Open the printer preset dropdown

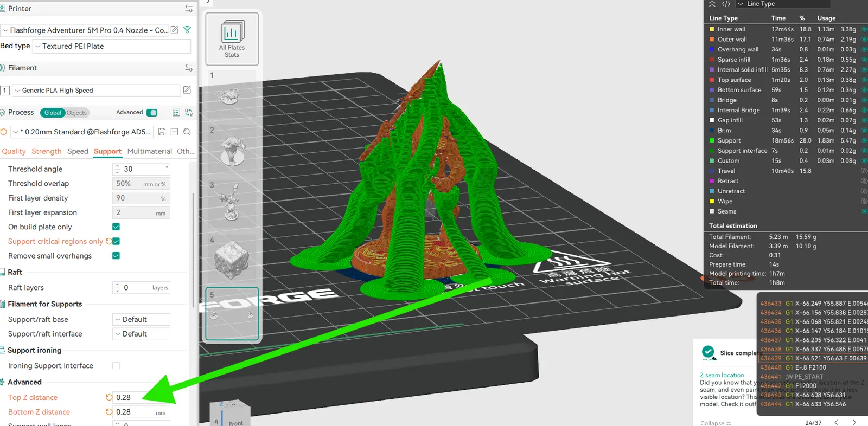[x=85, y=30]
